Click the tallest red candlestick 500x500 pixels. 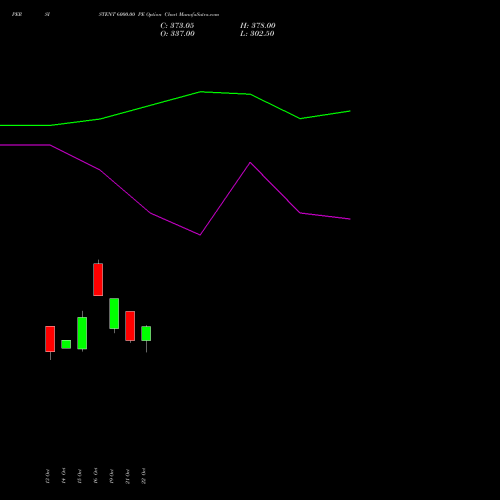pos(98,279)
